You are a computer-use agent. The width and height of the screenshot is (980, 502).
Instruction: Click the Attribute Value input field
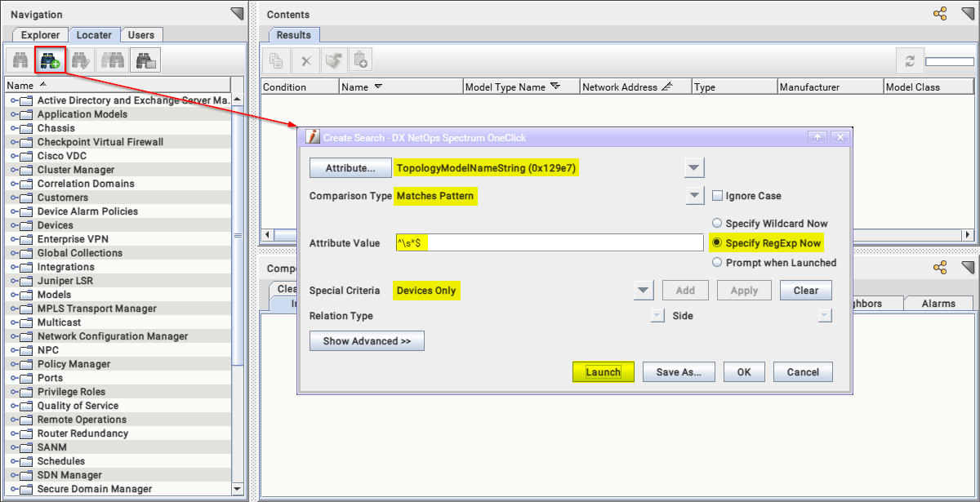pos(549,243)
